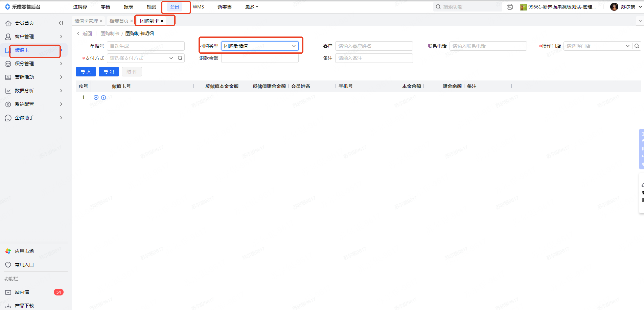This screenshot has height=310, width=644.
Task: Click 返回 to go back
Action: pyautogui.click(x=85, y=33)
